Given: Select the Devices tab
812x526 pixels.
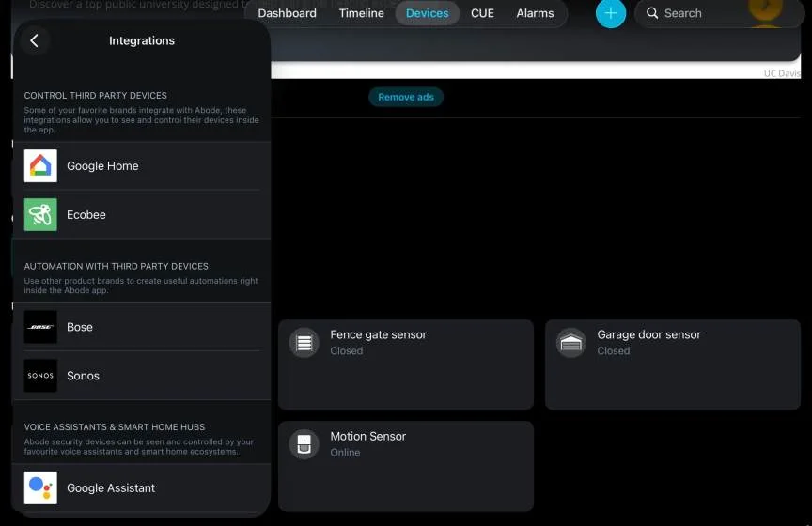Looking at the screenshot, I should click(428, 13).
